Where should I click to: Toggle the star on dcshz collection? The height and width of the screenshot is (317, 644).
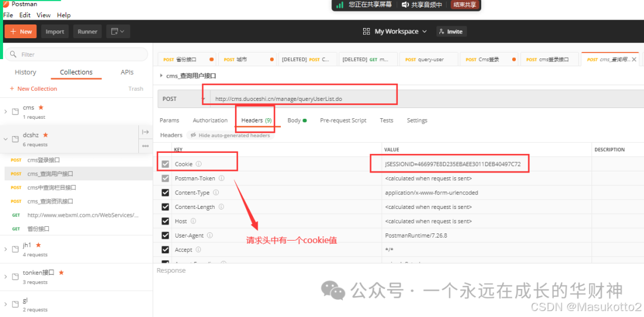pos(45,135)
